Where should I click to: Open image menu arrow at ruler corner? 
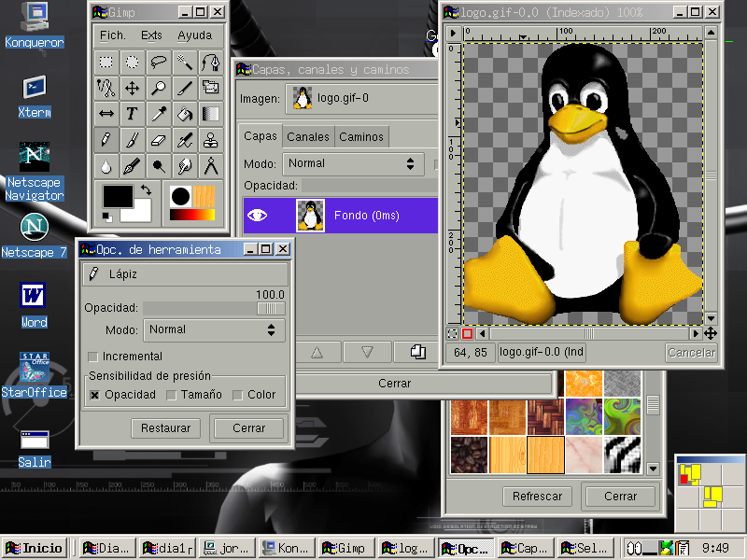[x=453, y=34]
